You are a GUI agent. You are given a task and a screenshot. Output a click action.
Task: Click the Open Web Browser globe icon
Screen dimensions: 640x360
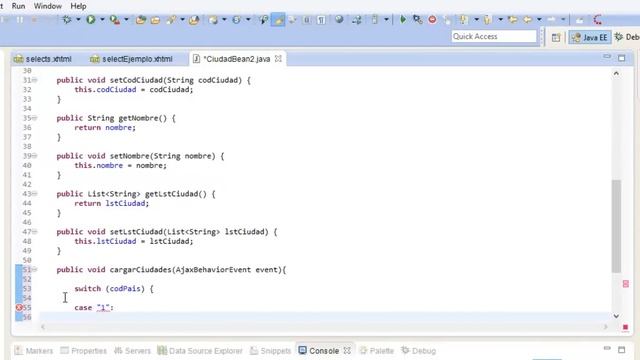tap(339, 20)
